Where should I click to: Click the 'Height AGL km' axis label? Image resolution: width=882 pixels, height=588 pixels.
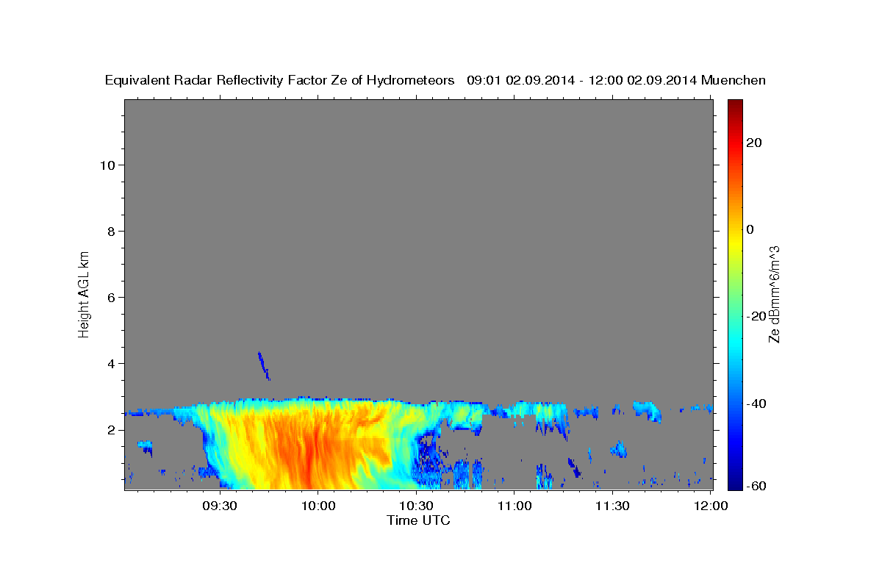[x=84, y=293]
